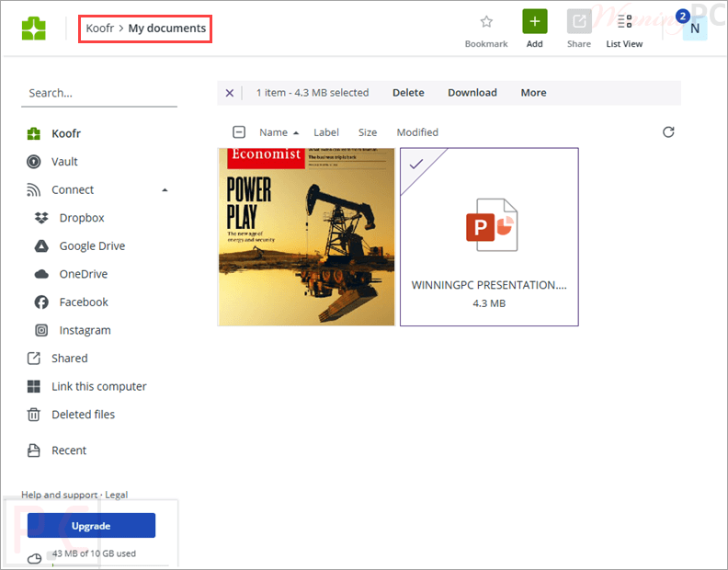Click the Link this computer label

click(99, 386)
